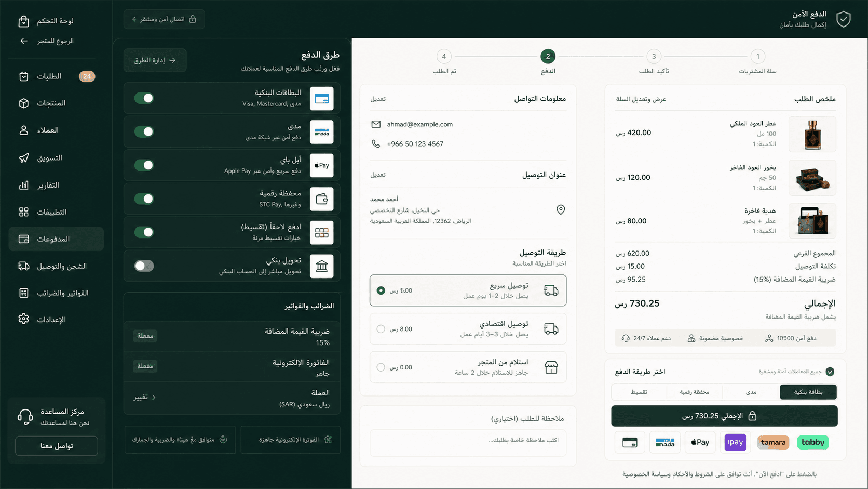Click the لوحة التحكم bag icon
The image size is (868, 489).
coord(23,21)
